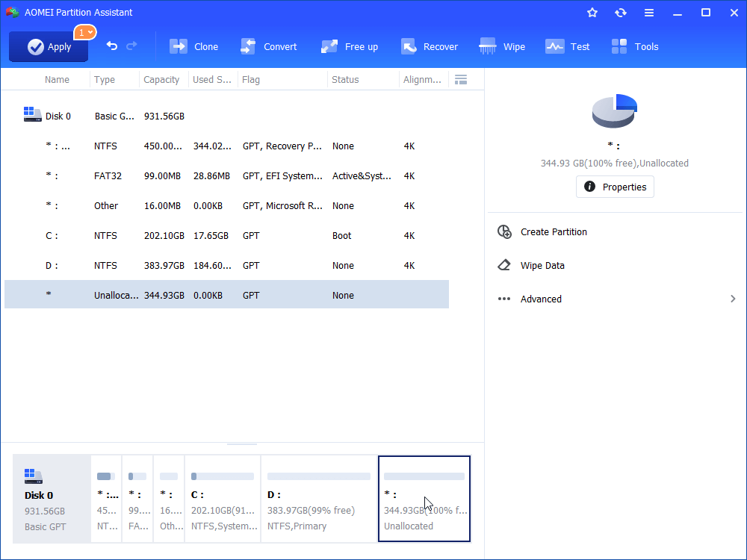Click the refresh icon in title bar
This screenshot has width=747, height=560.
(x=620, y=13)
